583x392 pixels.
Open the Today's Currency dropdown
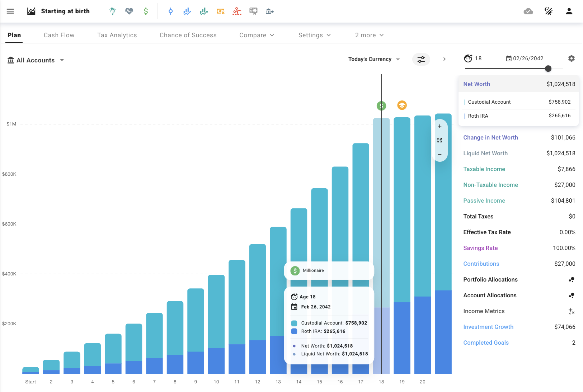374,59
